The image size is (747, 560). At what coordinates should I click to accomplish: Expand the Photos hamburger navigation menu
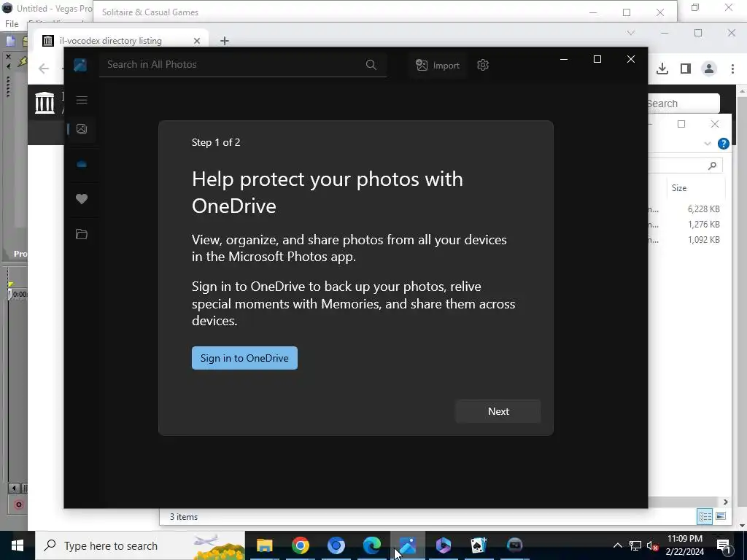[x=82, y=99]
